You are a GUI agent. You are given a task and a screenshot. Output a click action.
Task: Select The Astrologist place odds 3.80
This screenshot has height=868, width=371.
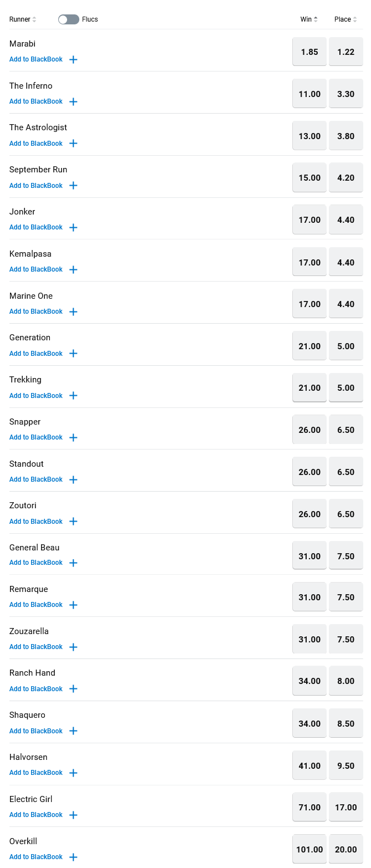(346, 136)
